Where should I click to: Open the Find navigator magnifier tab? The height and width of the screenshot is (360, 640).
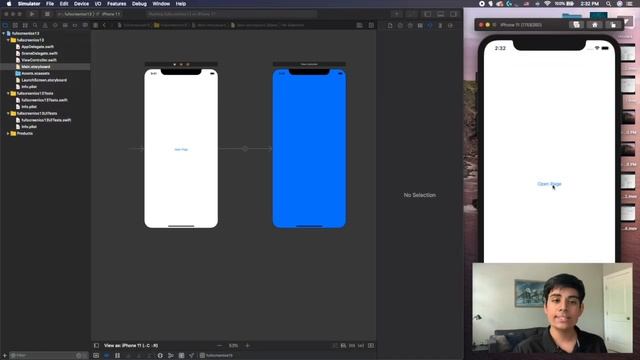35,25
